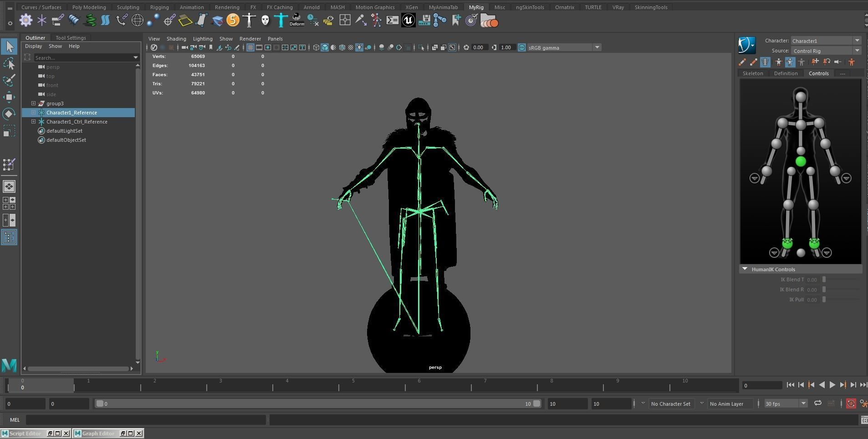Click the IK Pull slider
The width and height of the screenshot is (868, 439).
coord(824,300)
